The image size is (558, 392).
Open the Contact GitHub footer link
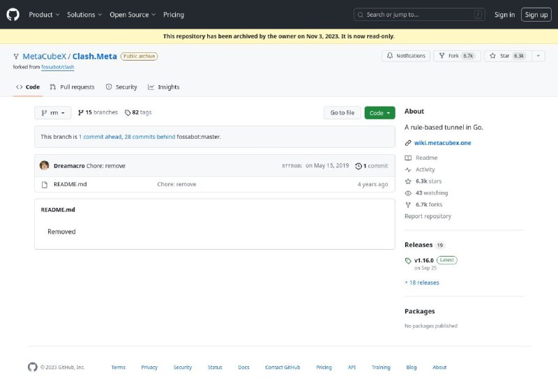[282, 367]
